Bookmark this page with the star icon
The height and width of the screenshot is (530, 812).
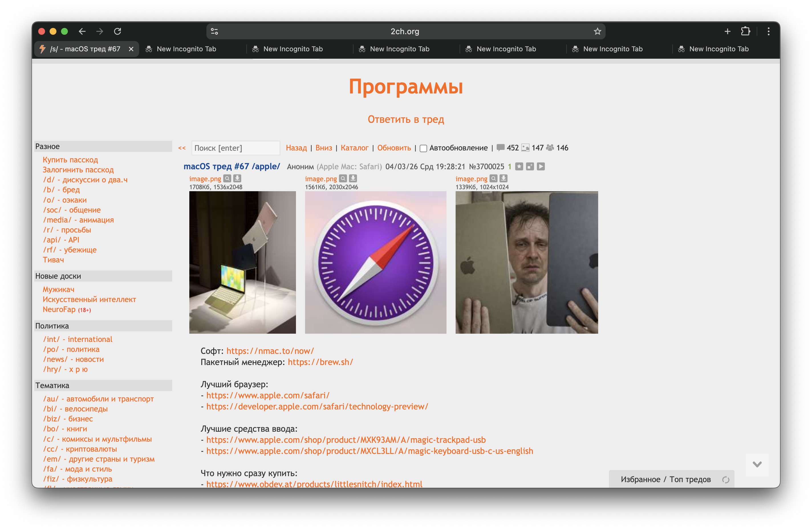tap(597, 31)
